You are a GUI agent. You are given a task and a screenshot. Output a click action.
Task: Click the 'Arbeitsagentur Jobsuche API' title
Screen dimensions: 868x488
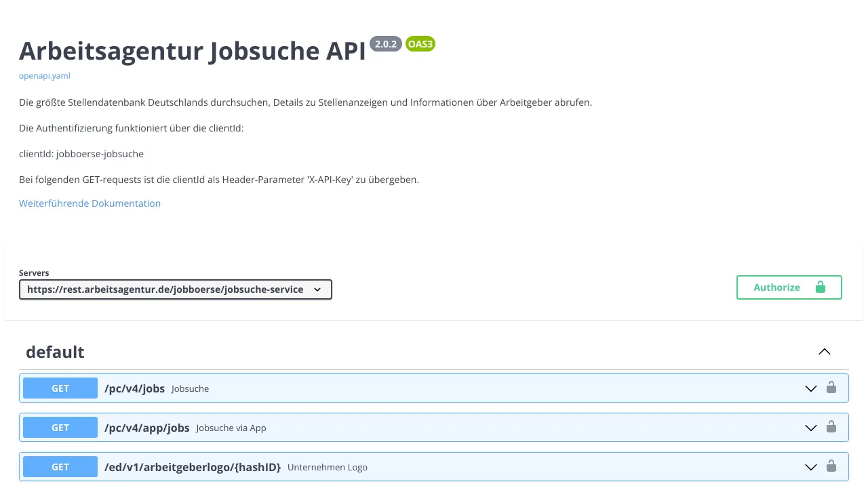[x=193, y=51]
